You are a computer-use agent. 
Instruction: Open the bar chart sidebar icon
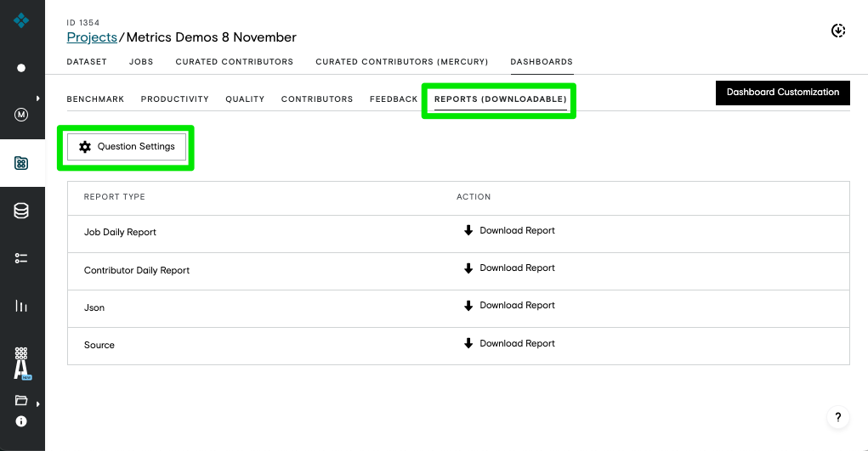tap(21, 306)
